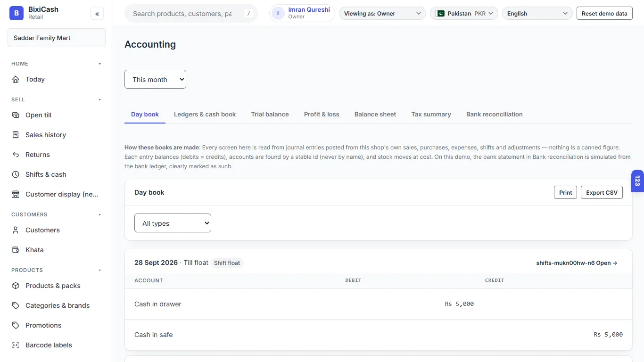Click the Print button
This screenshot has height=362, width=644.
(x=565, y=192)
